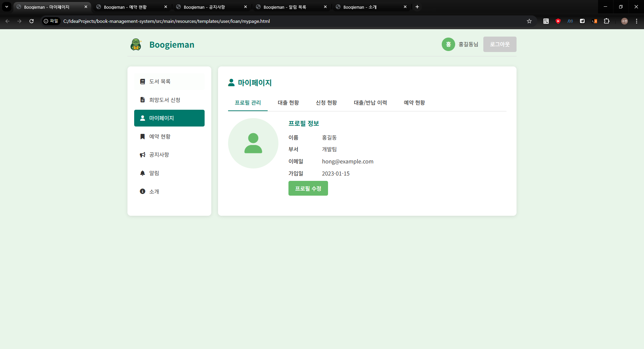Click the large profile avatar image
644x349 pixels.
click(x=253, y=143)
